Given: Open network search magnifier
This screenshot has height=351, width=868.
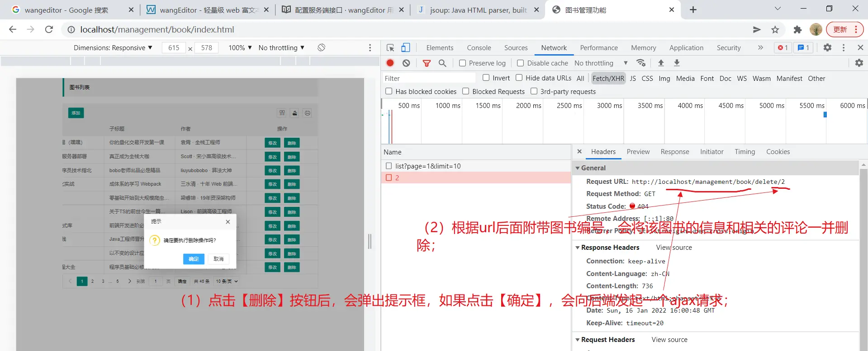Looking at the screenshot, I should [x=442, y=63].
